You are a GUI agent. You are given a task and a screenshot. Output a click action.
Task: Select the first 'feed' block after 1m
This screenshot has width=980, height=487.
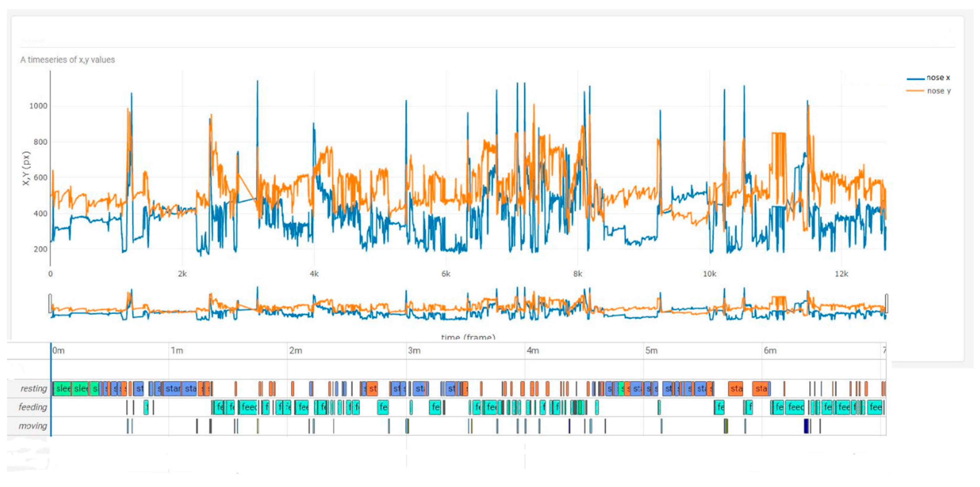249,407
